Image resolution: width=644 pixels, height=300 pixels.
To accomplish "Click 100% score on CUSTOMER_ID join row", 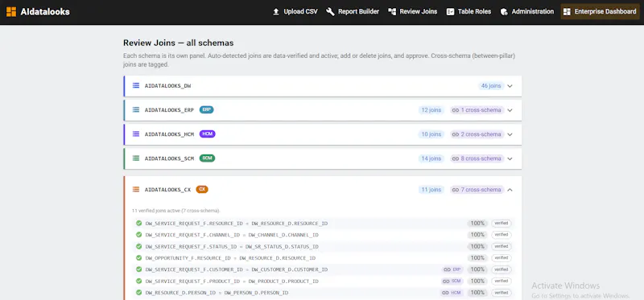I will point(477,269).
